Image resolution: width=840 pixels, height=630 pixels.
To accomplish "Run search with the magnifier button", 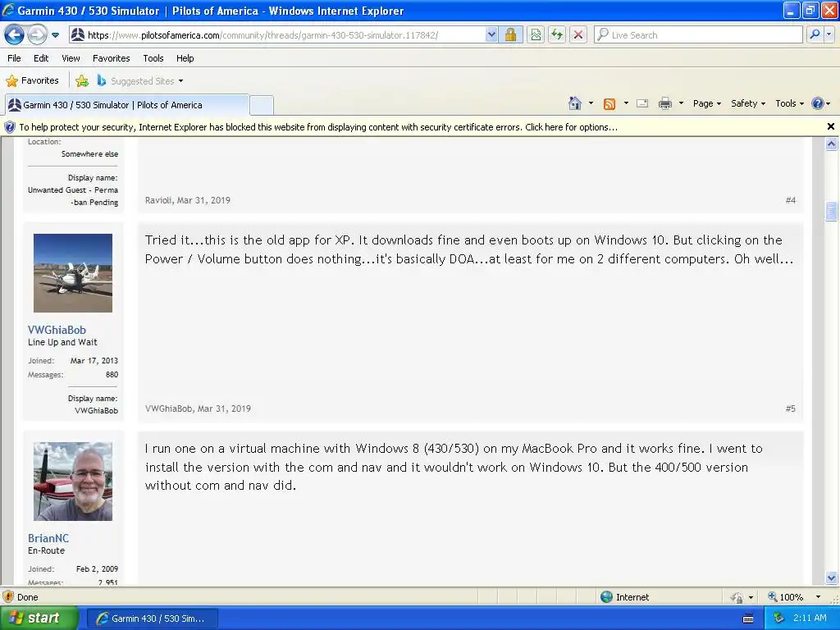I will click(815, 34).
